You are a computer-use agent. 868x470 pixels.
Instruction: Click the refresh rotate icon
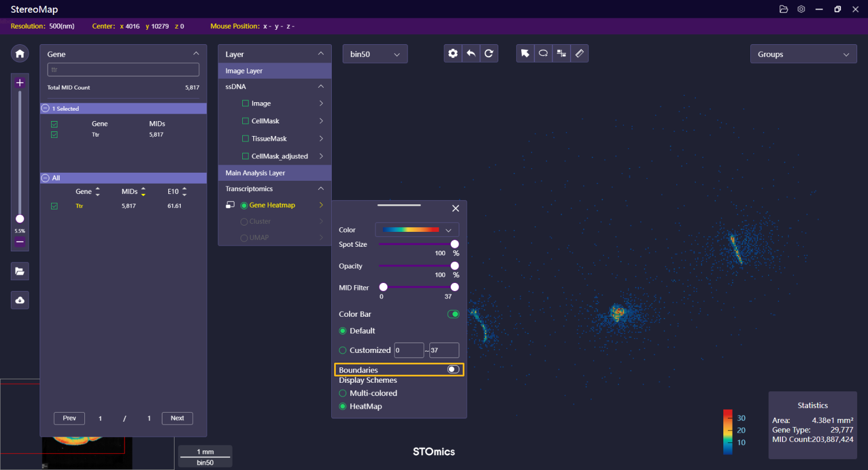coord(489,53)
